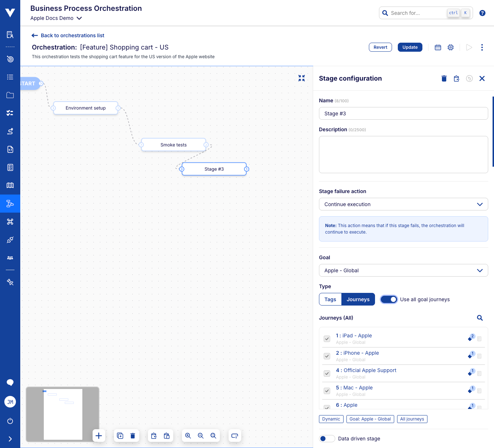Toggle Use all goal journeys switch
Image resolution: width=494 pixels, height=448 pixels.
tap(389, 299)
